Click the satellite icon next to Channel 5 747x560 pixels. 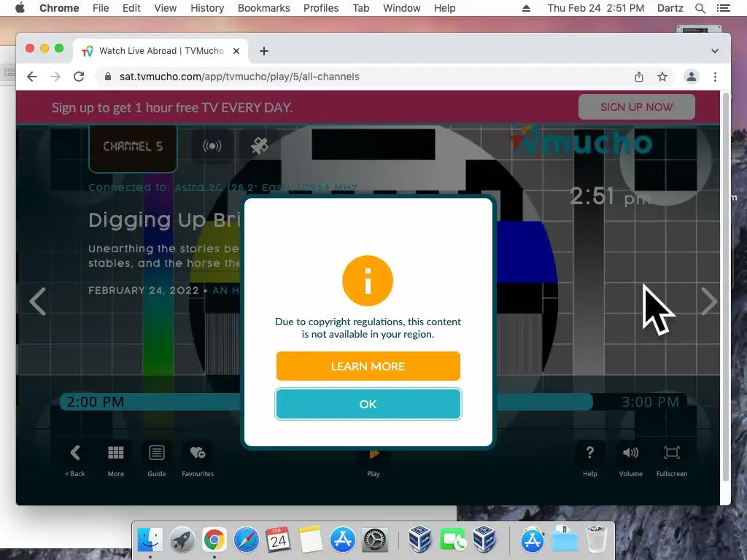[260, 146]
